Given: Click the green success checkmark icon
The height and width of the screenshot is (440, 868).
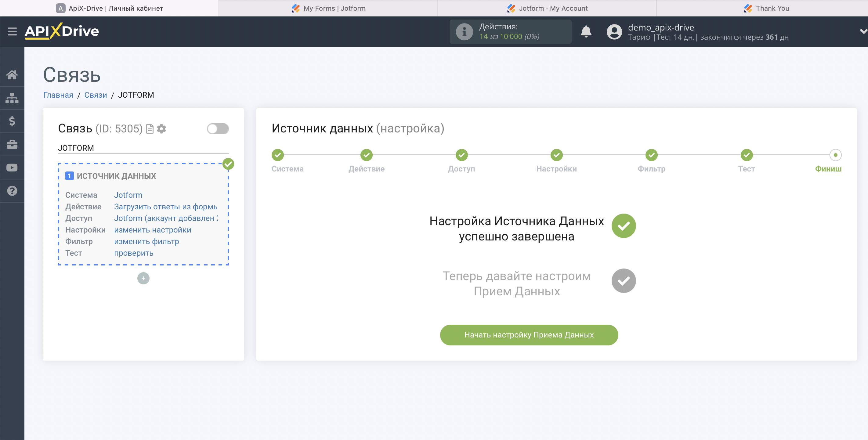Looking at the screenshot, I should click(624, 226).
